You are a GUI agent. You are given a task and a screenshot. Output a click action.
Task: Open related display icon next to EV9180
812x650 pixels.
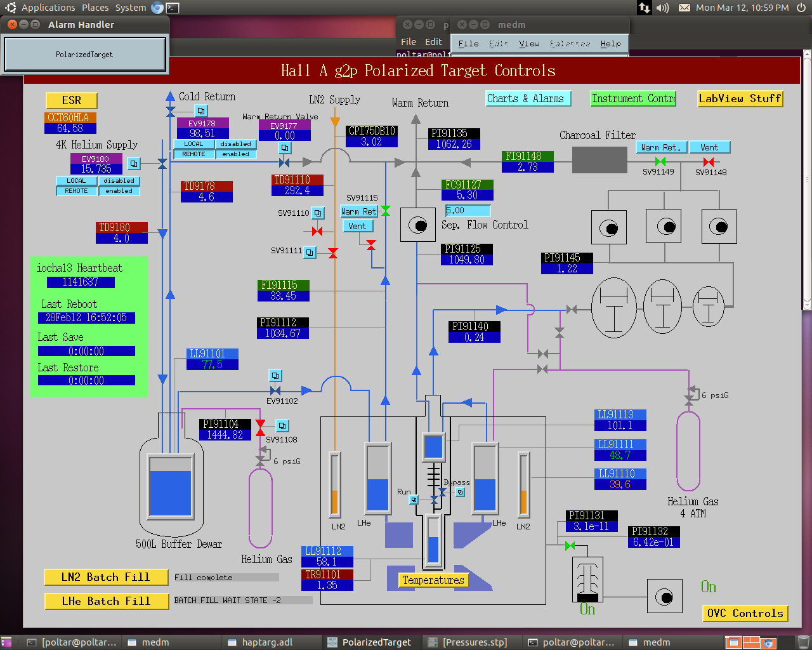click(134, 164)
